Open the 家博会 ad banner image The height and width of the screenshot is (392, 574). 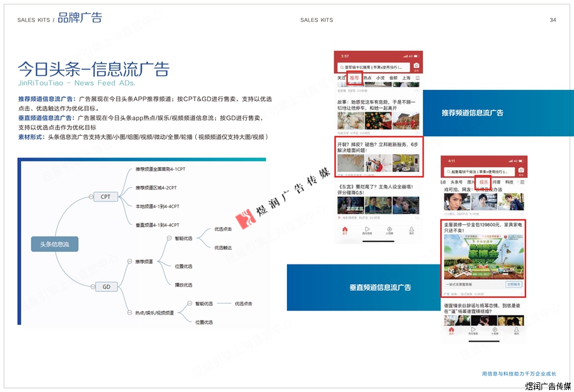[x=483, y=257]
